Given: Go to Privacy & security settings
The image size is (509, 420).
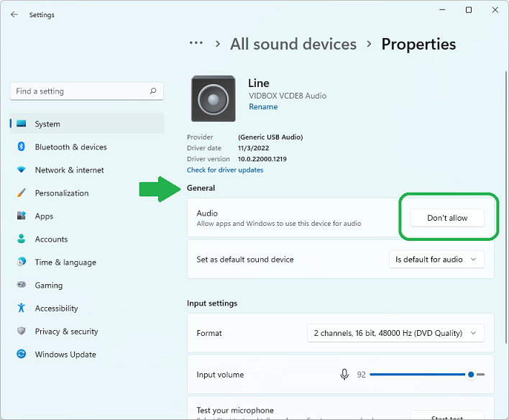Looking at the screenshot, I should pos(66,332).
